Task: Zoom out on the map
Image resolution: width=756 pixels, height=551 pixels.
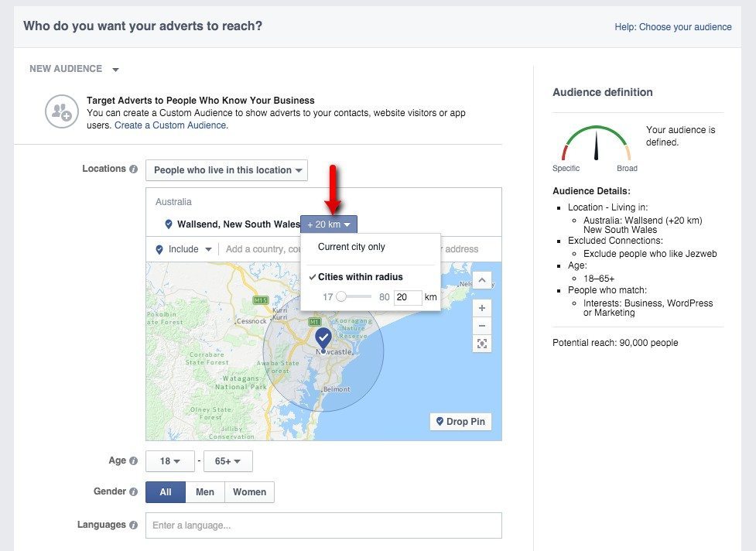Action: click(482, 326)
